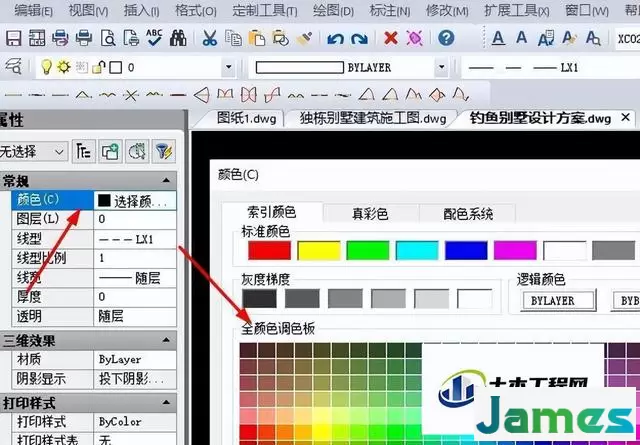Click the tree-style display toggle icon in Properties

point(84,152)
